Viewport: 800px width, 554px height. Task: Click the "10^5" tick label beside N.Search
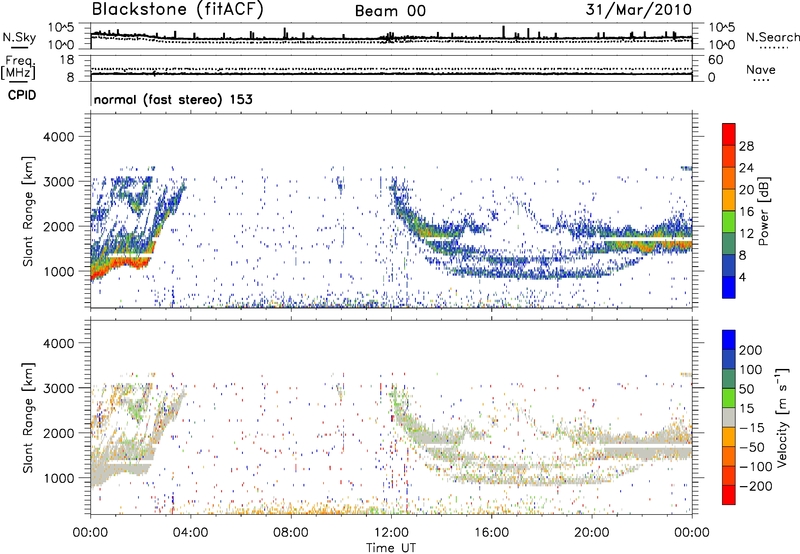[722, 27]
